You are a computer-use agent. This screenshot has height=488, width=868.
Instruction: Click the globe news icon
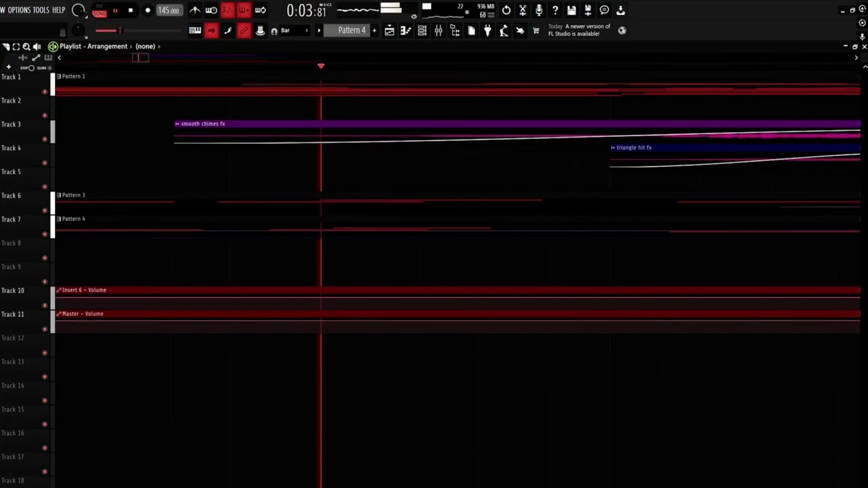[622, 30]
